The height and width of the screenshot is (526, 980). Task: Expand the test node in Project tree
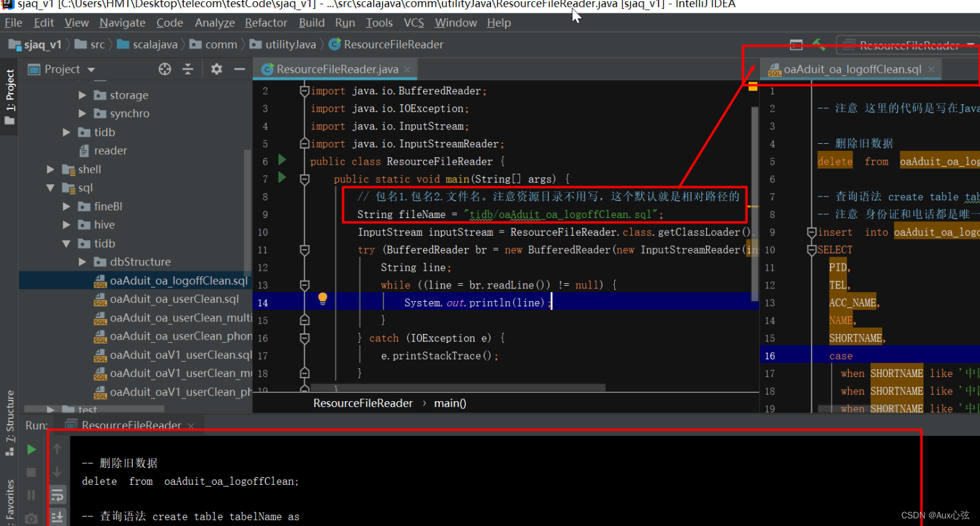click(x=51, y=409)
